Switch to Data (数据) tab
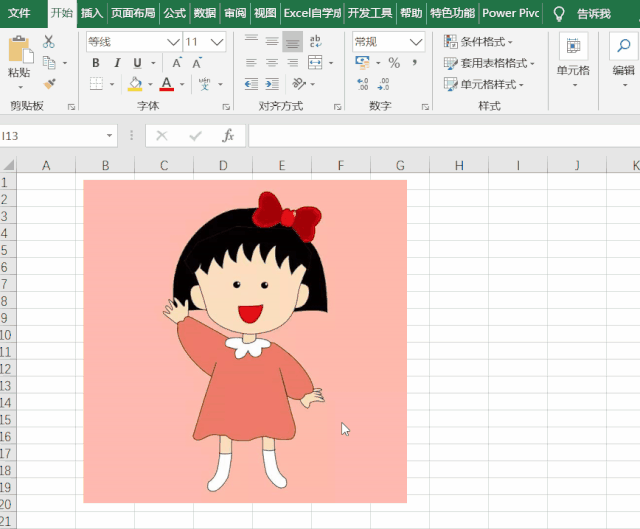Screen dimensions: 640x529 204,13
